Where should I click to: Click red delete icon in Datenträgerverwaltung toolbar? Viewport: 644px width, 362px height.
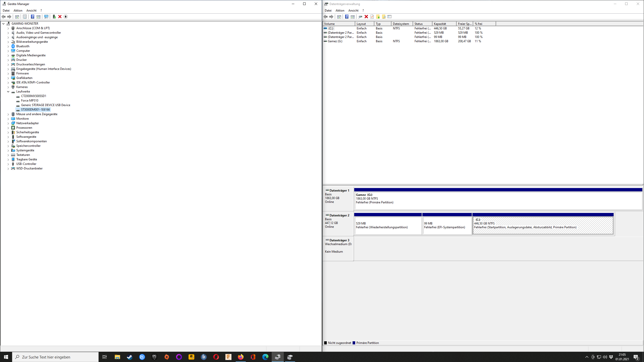[x=366, y=17]
